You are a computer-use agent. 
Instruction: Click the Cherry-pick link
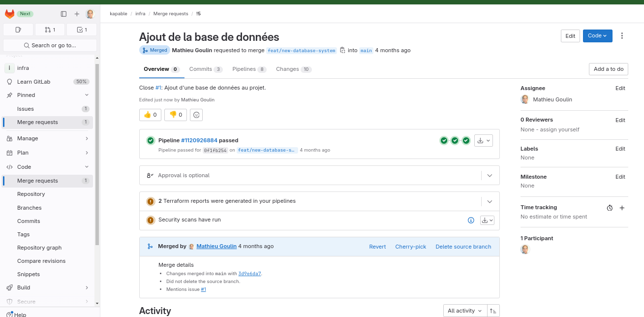tap(410, 246)
